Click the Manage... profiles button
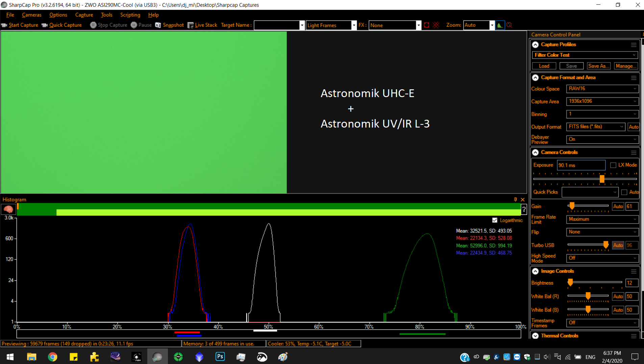The image size is (644, 364). (626, 66)
